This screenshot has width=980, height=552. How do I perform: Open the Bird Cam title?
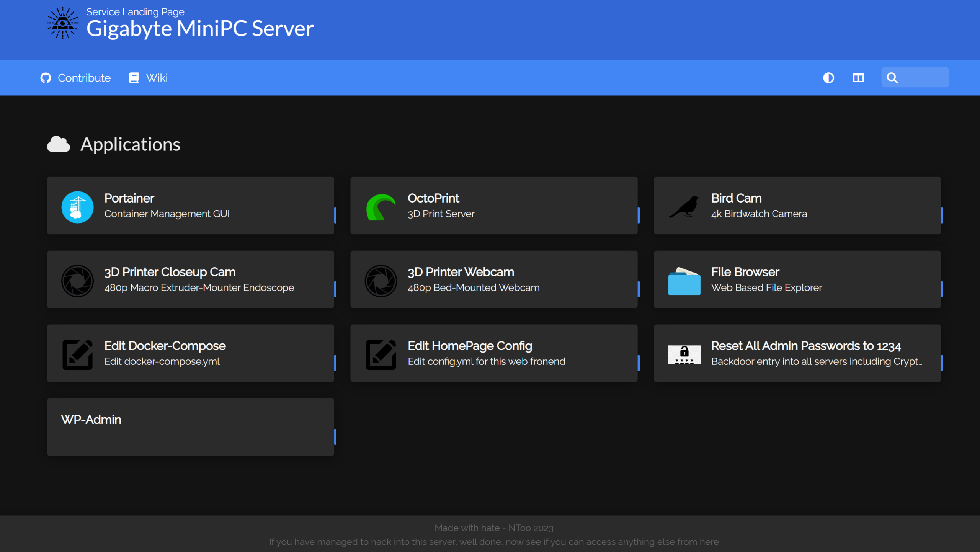(x=736, y=198)
